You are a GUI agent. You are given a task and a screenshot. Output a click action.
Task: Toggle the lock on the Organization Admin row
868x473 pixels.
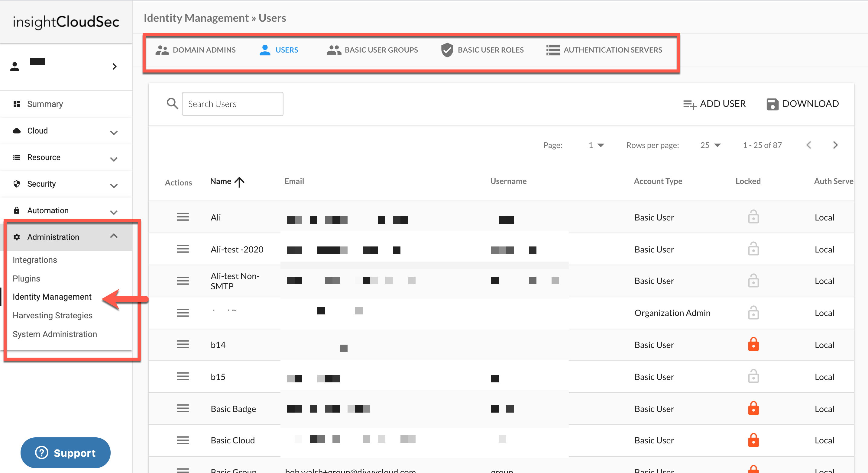753,312
